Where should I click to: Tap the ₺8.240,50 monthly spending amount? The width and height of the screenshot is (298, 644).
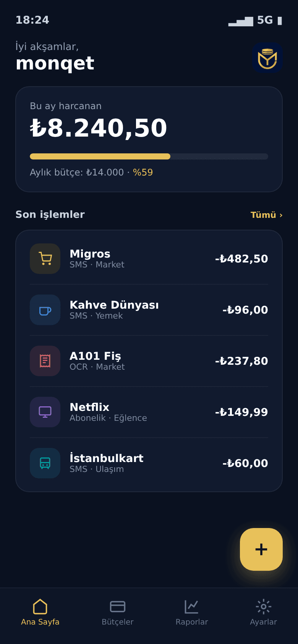[x=99, y=128]
